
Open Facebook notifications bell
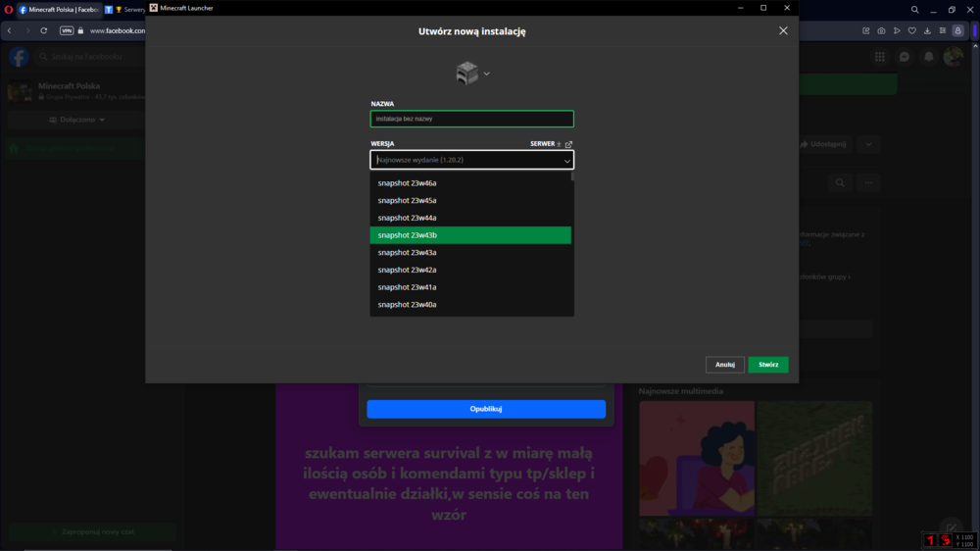coord(929,57)
